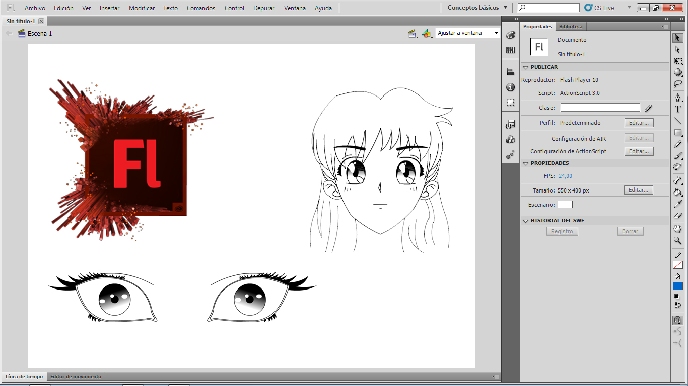Click Editar for Configuración de ActionScript

pyautogui.click(x=639, y=151)
